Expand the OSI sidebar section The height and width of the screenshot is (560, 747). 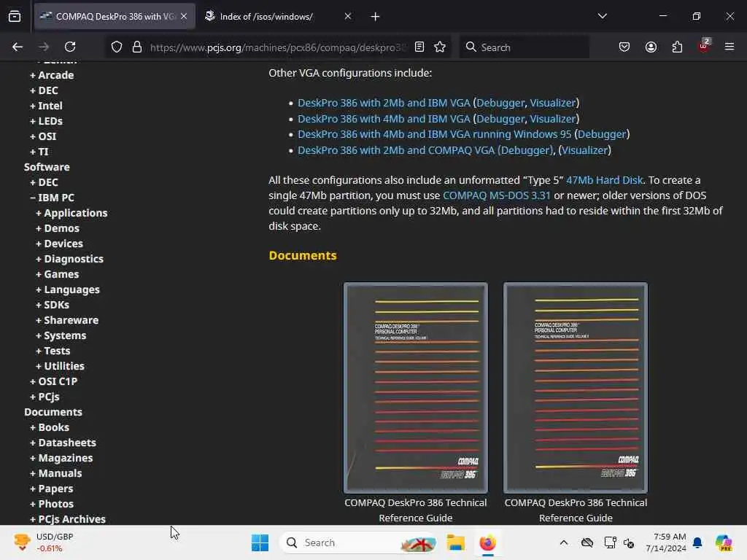tap(43, 136)
